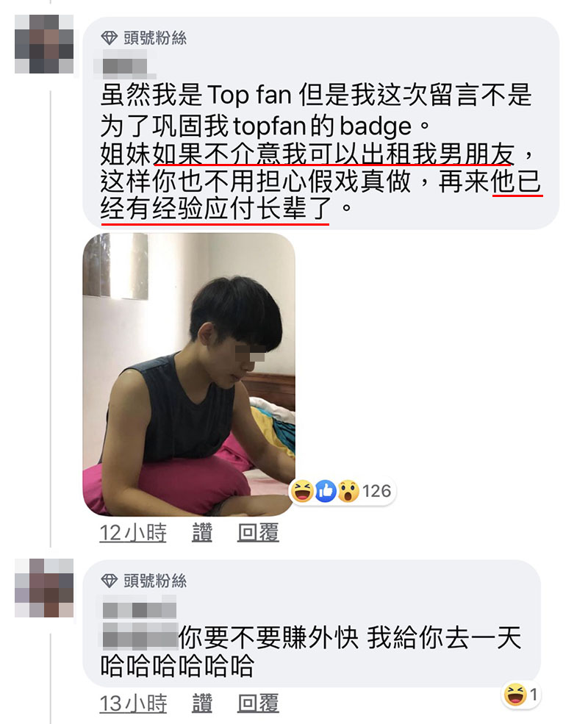Click the wow face reaction icon
This screenshot has width=588, height=724.
[x=348, y=491]
